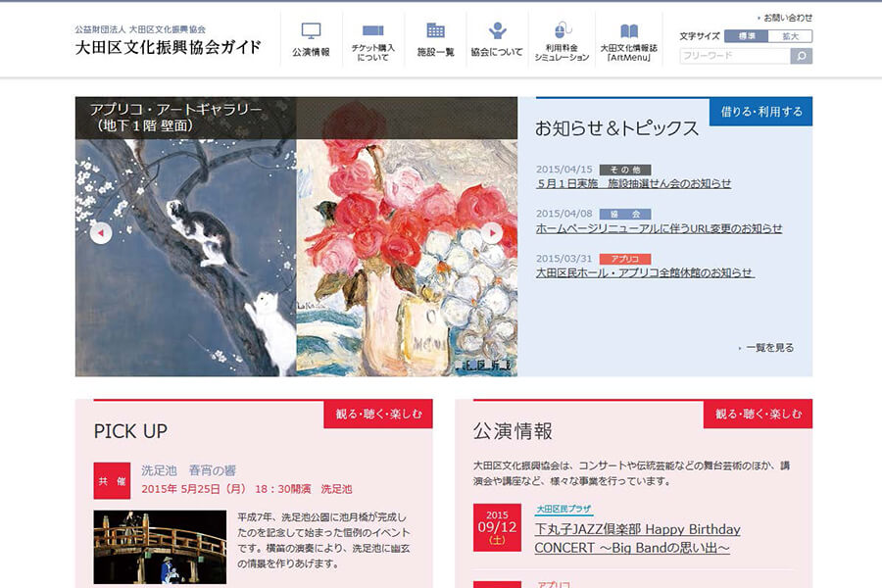Screen dimensions: 882x588
Task: Show the previous slideshow image
Action: (101, 233)
